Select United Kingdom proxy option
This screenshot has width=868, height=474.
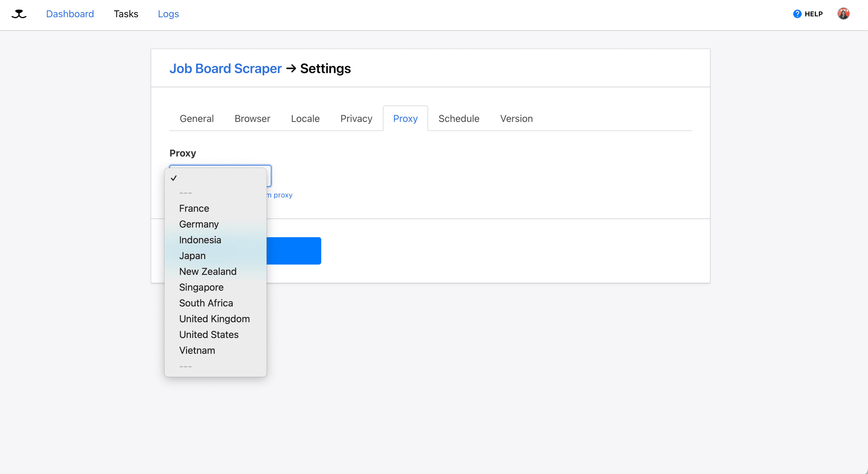(214, 319)
